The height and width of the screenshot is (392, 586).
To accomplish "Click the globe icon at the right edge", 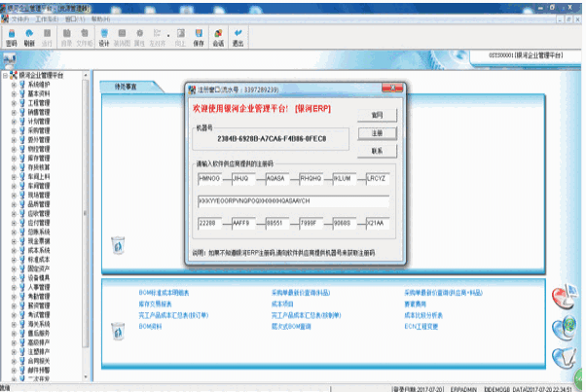I will pyautogui.click(x=565, y=328).
